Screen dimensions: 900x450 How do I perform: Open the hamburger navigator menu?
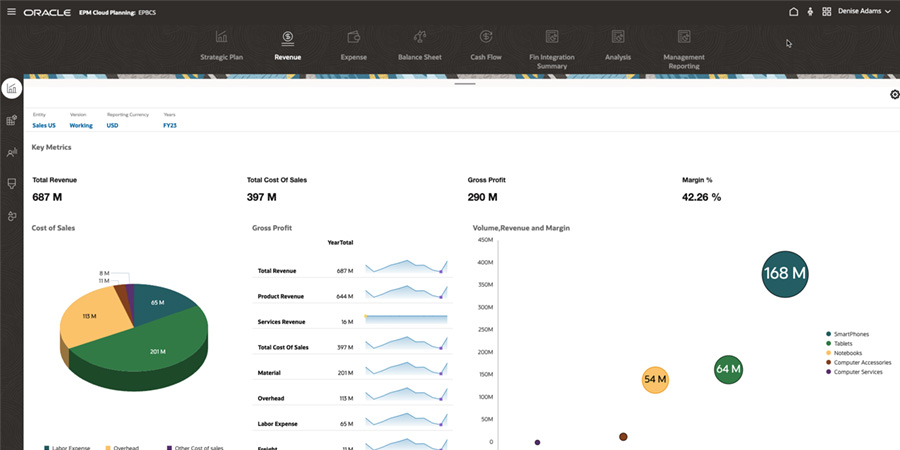click(x=11, y=11)
